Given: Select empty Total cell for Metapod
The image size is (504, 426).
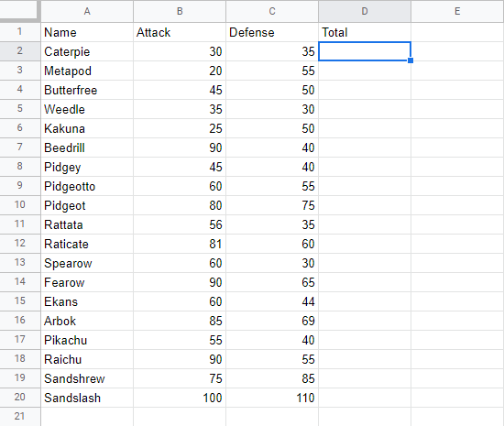Looking at the screenshot, I should 365,71.
